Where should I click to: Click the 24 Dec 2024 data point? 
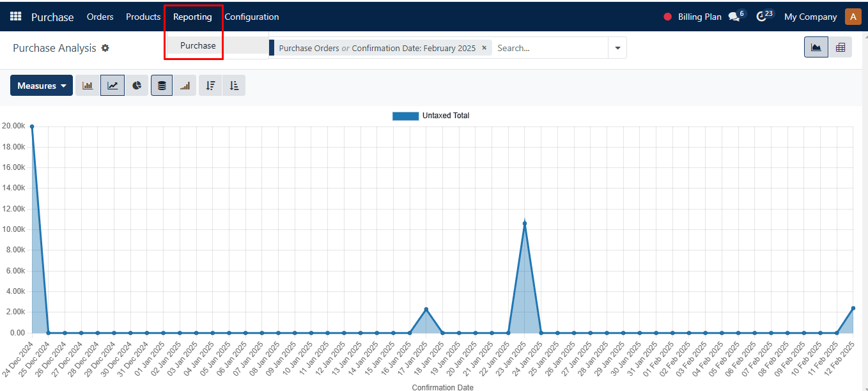click(x=32, y=126)
